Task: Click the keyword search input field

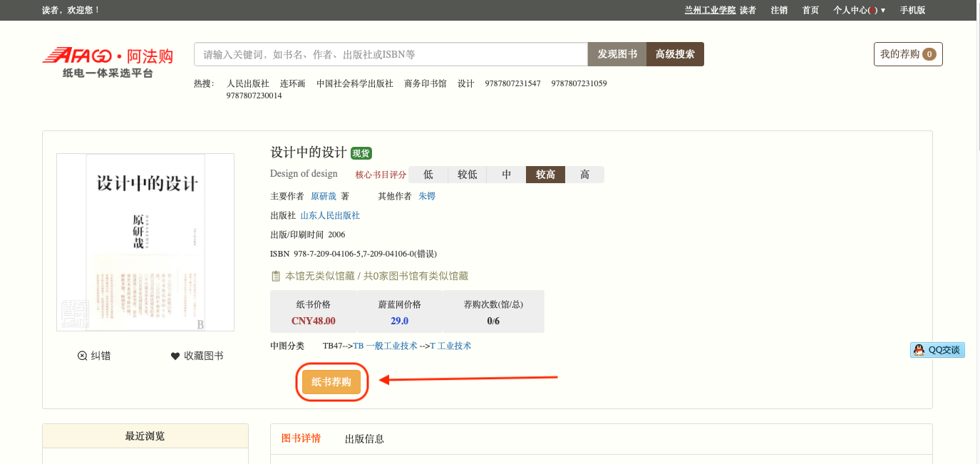Action: click(x=390, y=54)
